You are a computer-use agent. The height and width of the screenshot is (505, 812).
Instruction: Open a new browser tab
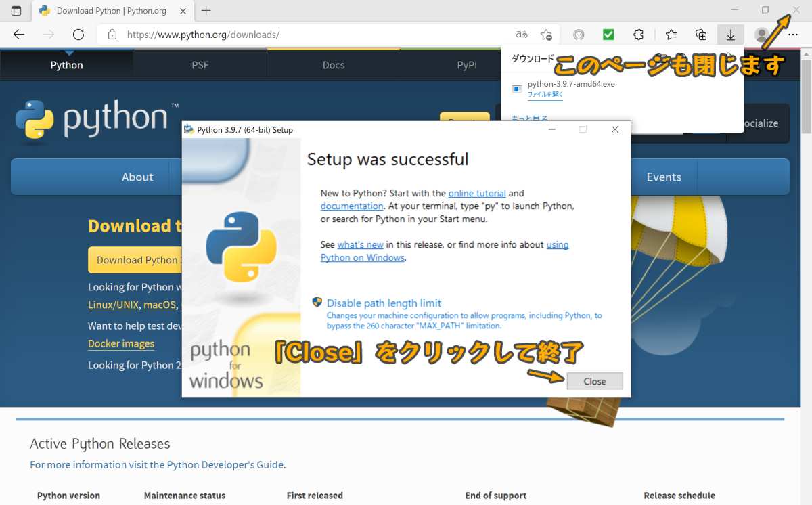point(206,11)
